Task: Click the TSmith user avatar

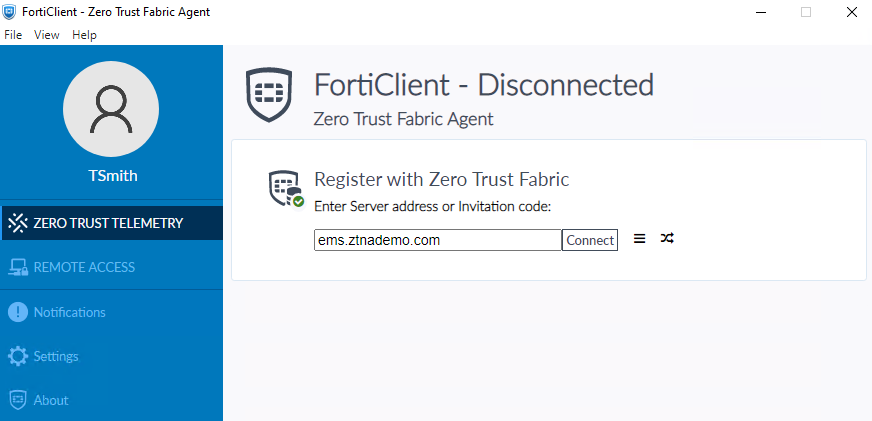Action: tap(112, 108)
